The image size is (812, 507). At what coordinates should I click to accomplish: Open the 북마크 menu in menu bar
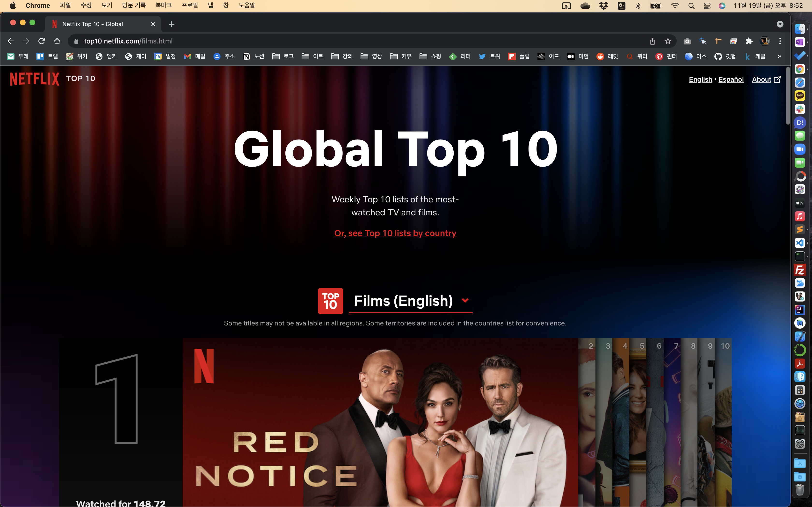[163, 5]
